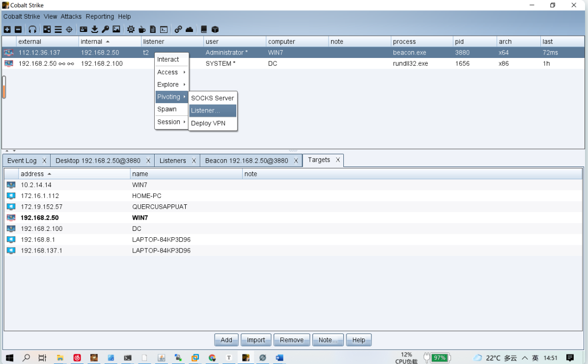Viewport: 588px width, 364px height.
Task: Switch to target table crosshair icon
Action: [x=69, y=29]
